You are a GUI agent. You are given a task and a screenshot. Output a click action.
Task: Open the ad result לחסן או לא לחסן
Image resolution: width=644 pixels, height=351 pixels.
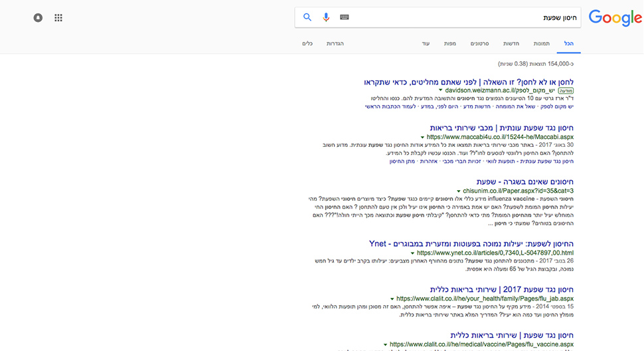pyautogui.click(x=469, y=82)
